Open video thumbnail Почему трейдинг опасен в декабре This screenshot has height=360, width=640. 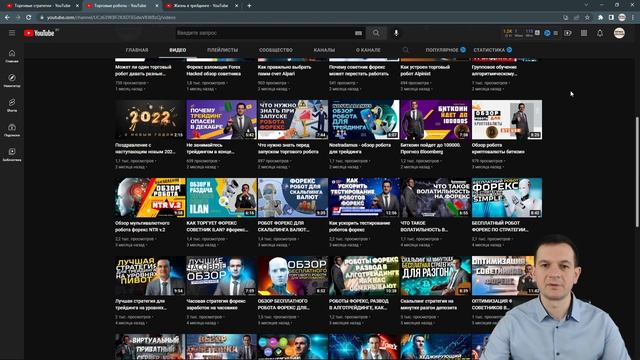[x=221, y=120]
